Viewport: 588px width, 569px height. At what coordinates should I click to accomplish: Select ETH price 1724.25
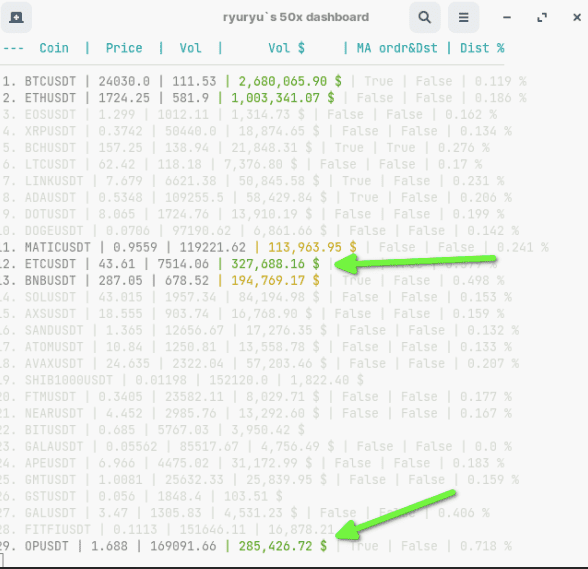coord(124,98)
